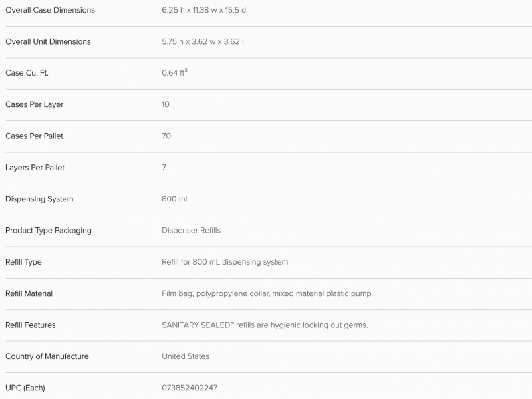532x399 pixels.
Task: Click the Refill Type label
Action: (23, 262)
